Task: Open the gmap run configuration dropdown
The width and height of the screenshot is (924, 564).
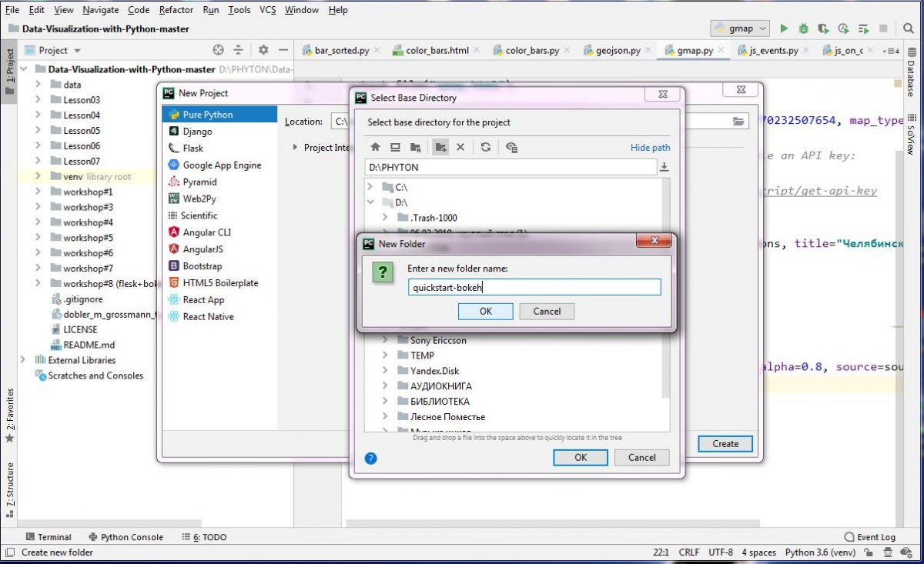Action: (x=740, y=28)
